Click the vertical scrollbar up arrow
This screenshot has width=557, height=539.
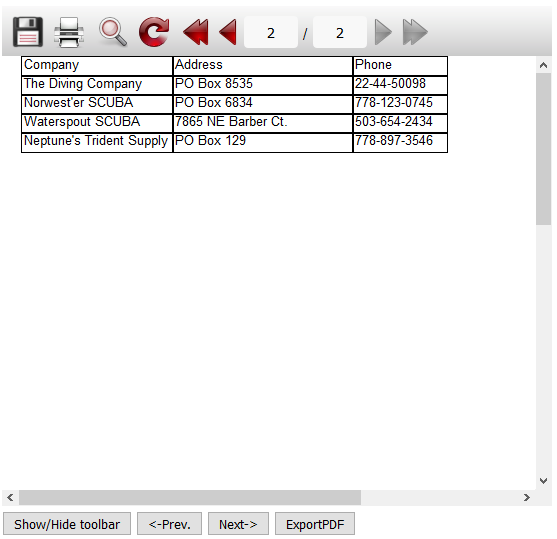coord(543,65)
